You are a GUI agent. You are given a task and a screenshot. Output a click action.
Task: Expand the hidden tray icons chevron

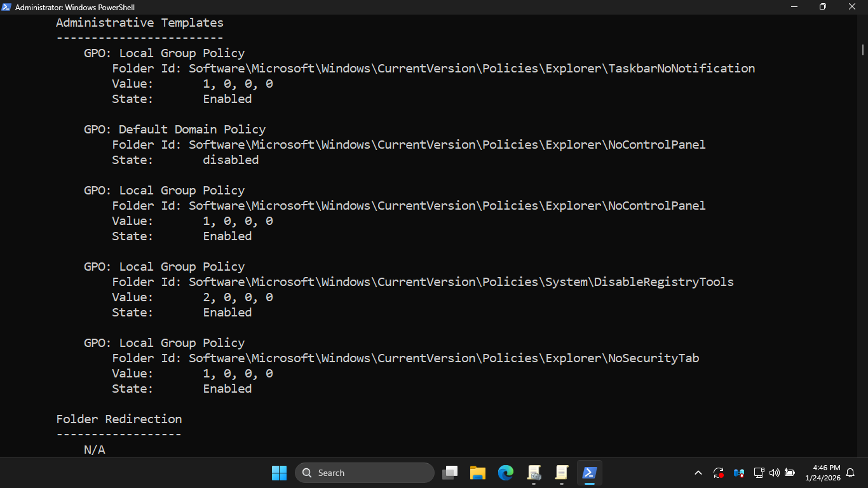pyautogui.click(x=698, y=473)
